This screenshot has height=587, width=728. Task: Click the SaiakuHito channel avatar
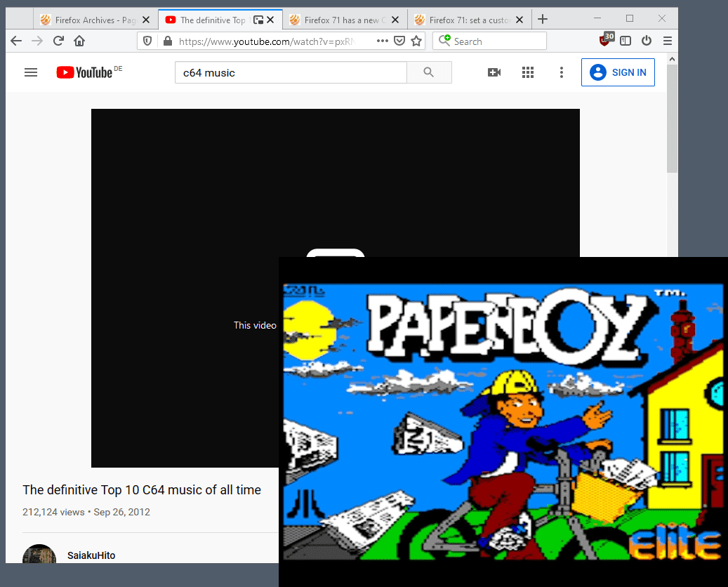[x=39, y=554]
